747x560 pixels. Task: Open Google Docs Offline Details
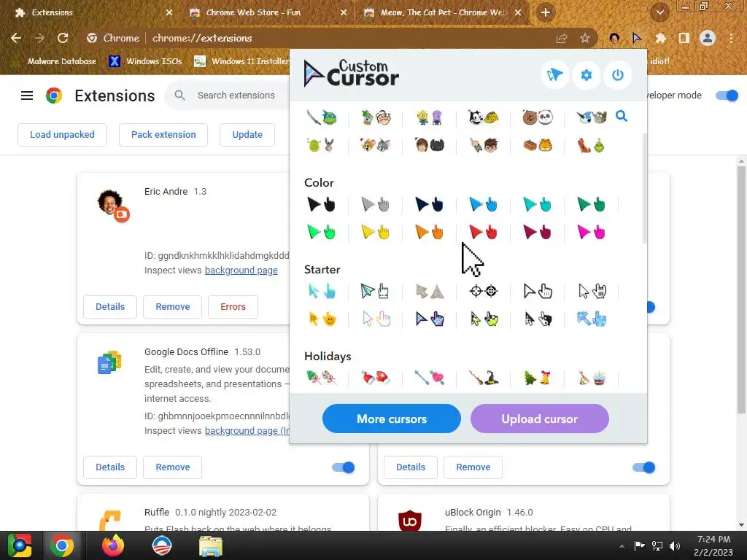110,467
